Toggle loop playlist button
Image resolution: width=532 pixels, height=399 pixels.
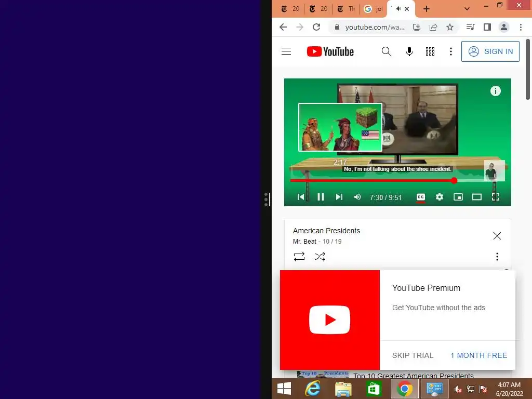pos(299,257)
